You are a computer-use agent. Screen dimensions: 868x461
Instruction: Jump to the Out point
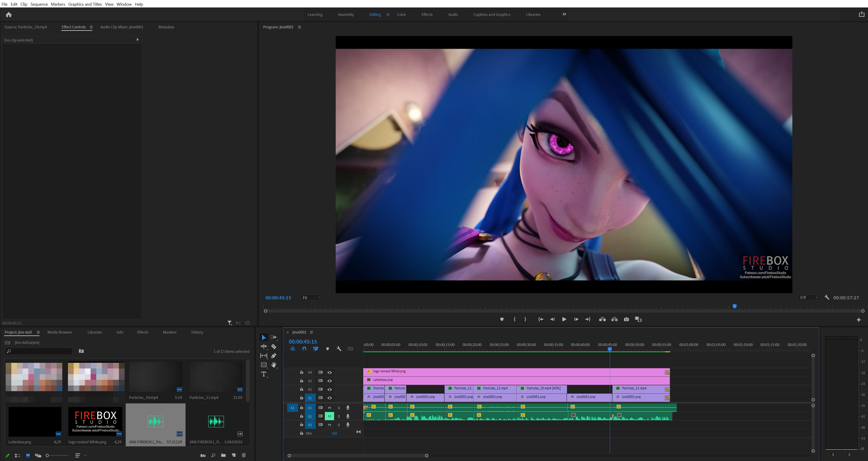pyautogui.click(x=588, y=319)
